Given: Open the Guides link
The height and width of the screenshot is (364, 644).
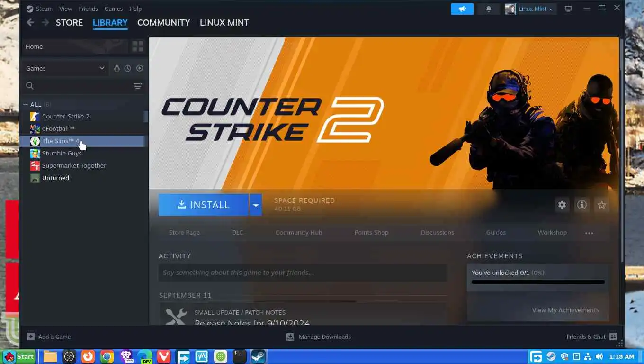Looking at the screenshot, I should click(496, 232).
